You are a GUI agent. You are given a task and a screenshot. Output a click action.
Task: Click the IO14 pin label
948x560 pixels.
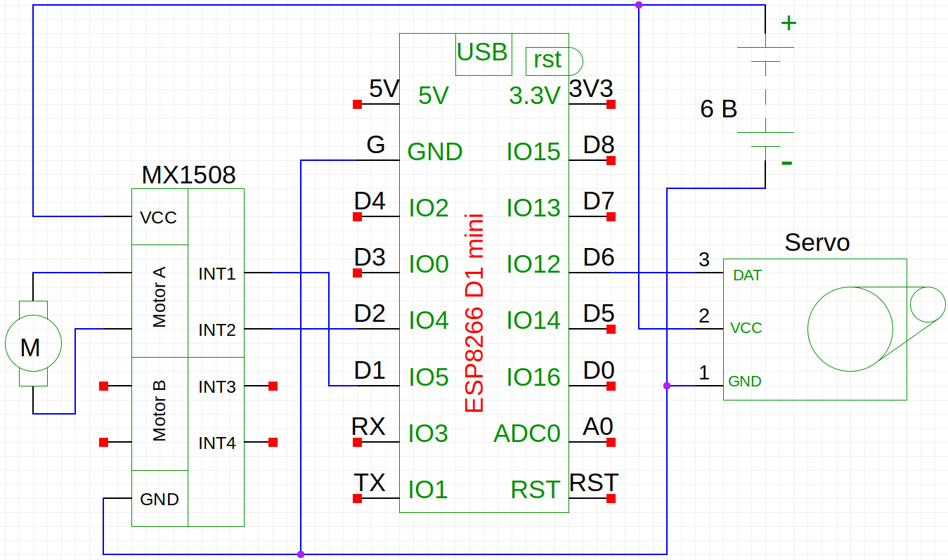pos(534,320)
